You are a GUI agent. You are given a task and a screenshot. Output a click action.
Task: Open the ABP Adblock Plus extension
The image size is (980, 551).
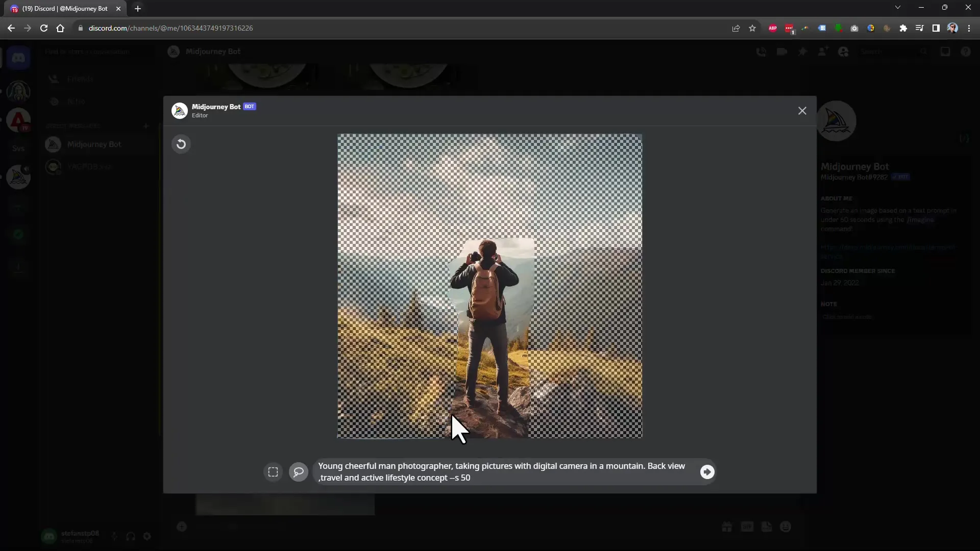(773, 28)
